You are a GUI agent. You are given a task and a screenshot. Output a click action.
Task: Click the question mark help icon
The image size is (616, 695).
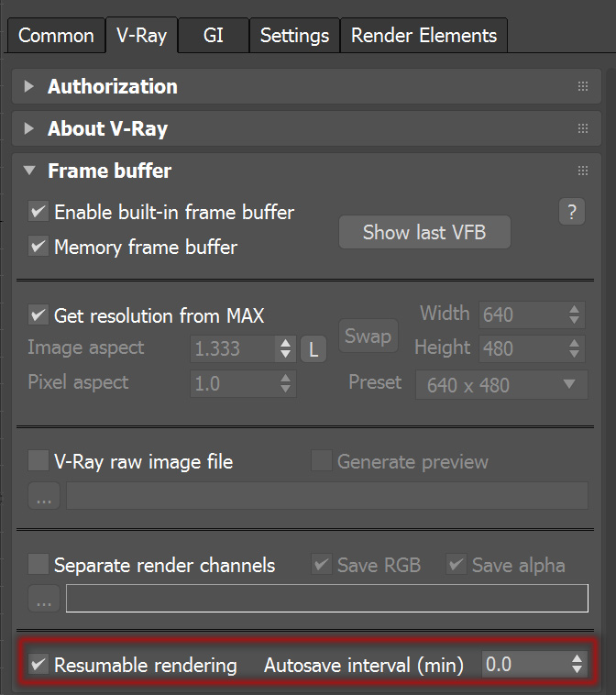click(572, 212)
